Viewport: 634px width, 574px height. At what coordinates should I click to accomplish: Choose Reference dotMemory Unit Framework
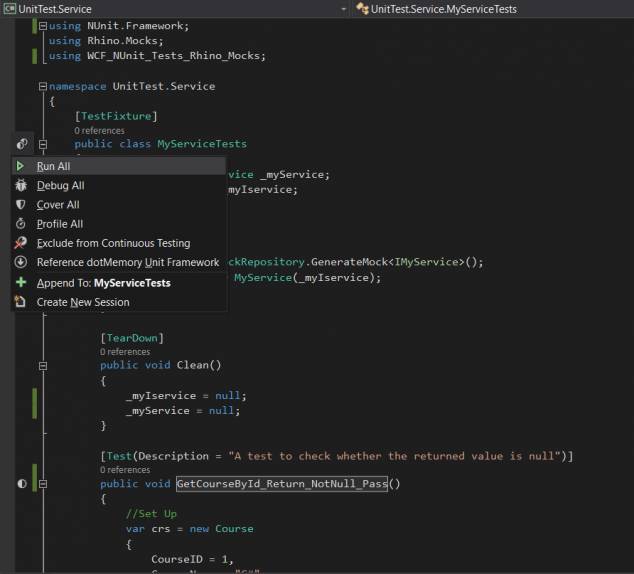(118, 262)
